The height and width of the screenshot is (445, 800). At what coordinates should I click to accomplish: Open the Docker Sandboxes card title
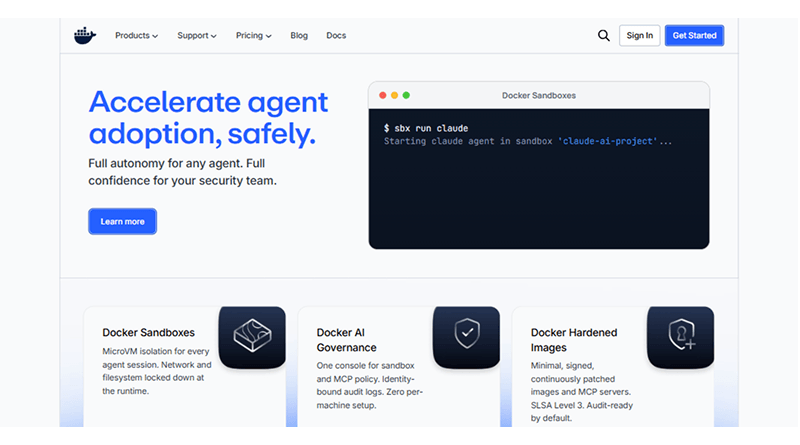pyautogui.click(x=148, y=332)
